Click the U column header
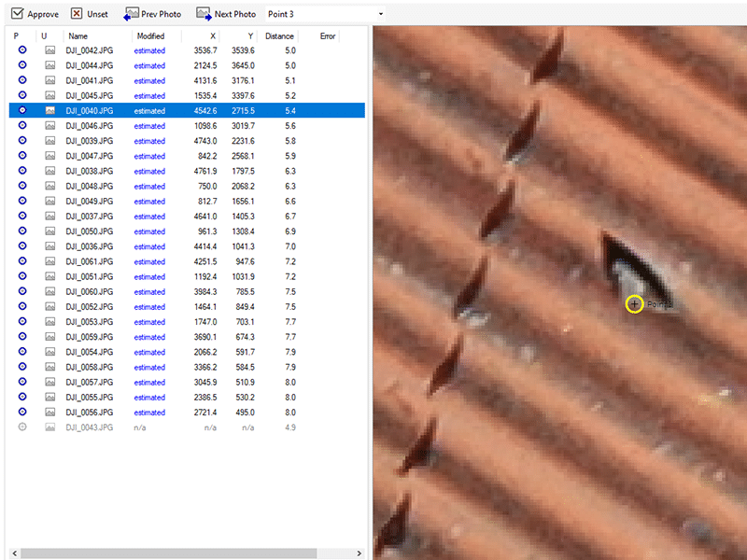The height and width of the screenshot is (560, 747). (44, 36)
